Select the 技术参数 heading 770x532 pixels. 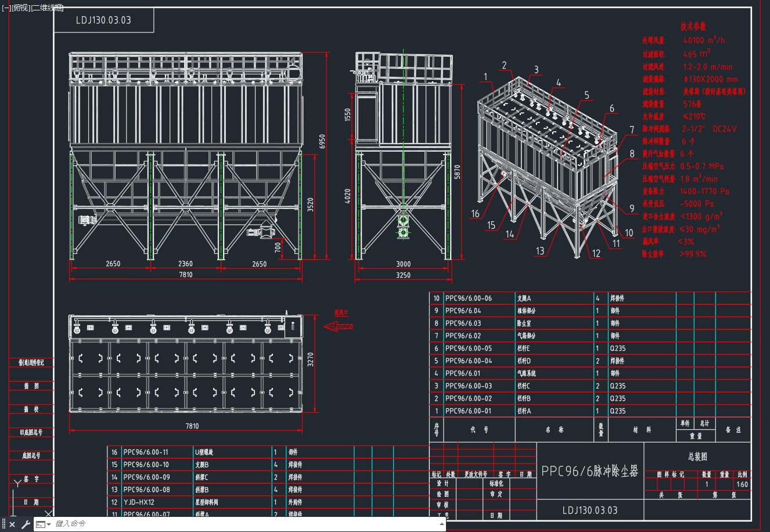click(x=693, y=27)
